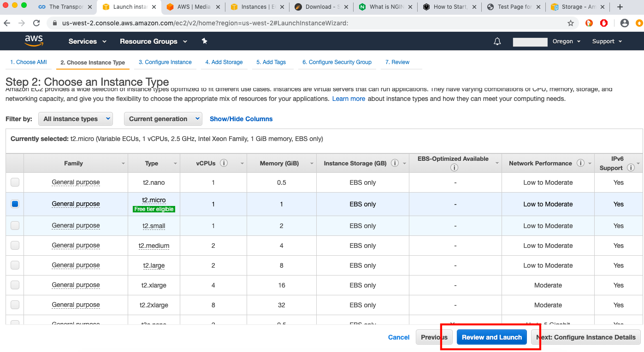This screenshot has height=352, width=644.
Task: Click Next: Configure Instance Details button
Action: coord(586,337)
